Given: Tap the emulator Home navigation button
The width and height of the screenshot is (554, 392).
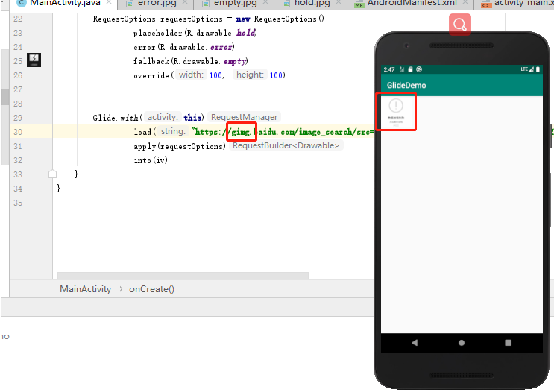Looking at the screenshot, I should [462, 343].
